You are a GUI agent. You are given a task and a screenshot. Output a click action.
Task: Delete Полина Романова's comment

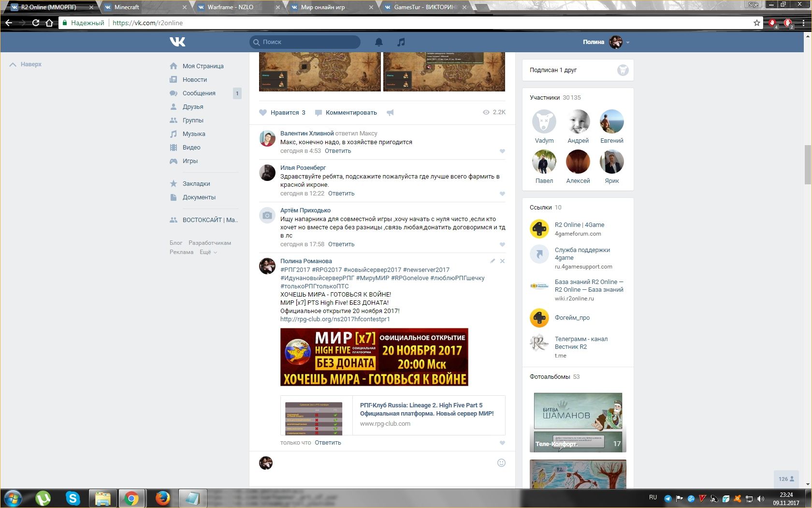[x=502, y=261]
